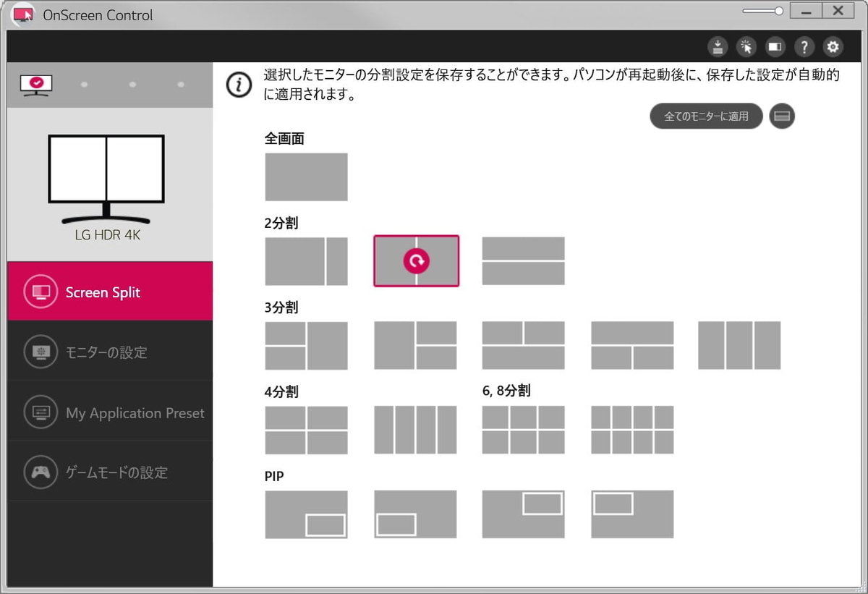Click the screen mode icon in top toolbar

pos(775,47)
